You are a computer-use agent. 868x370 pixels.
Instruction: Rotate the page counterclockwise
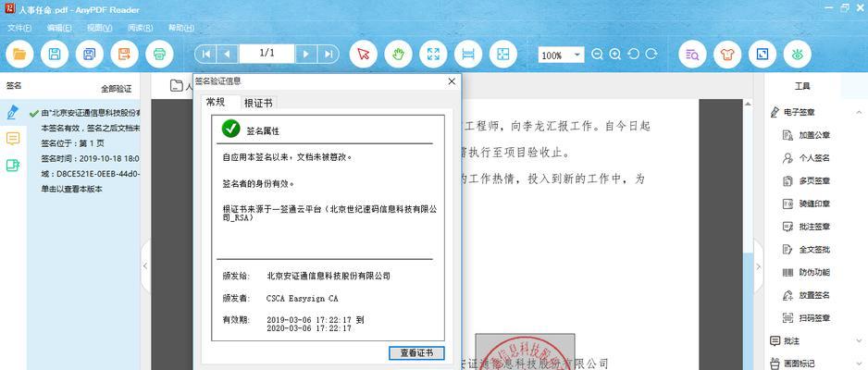click(x=633, y=55)
